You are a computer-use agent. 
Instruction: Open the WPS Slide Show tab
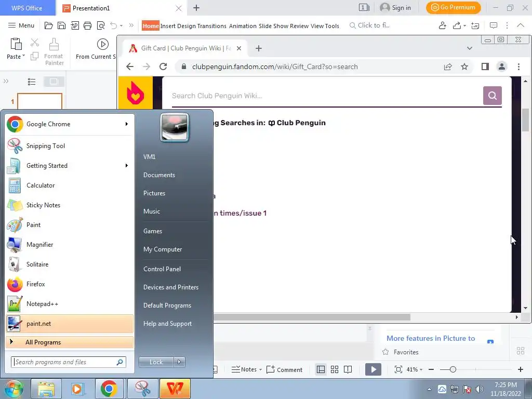tap(273, 26)
